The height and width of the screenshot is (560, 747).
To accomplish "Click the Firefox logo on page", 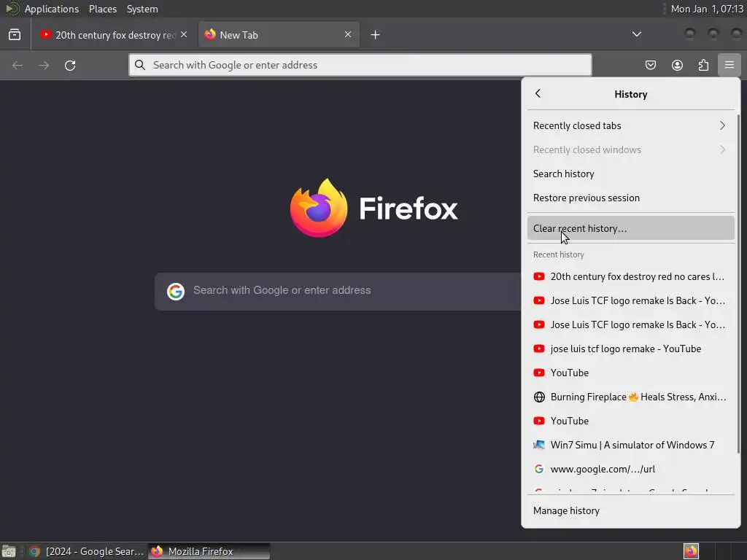I will pyautogui.click(x=318, y=208).
